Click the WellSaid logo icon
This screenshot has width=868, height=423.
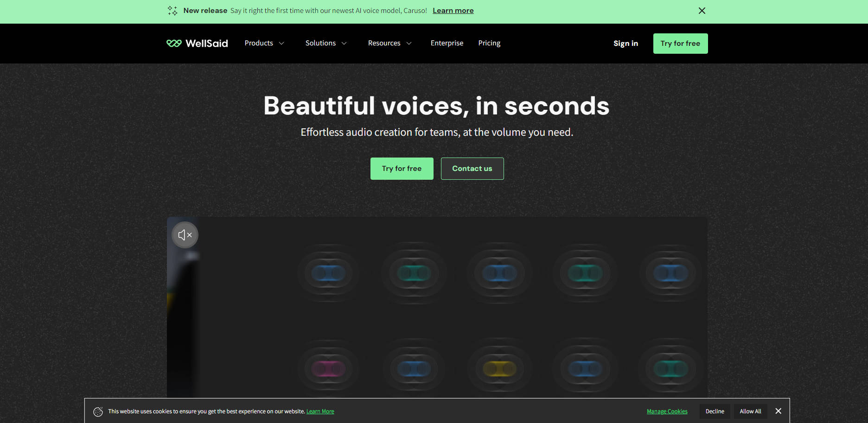pos(174,43)
